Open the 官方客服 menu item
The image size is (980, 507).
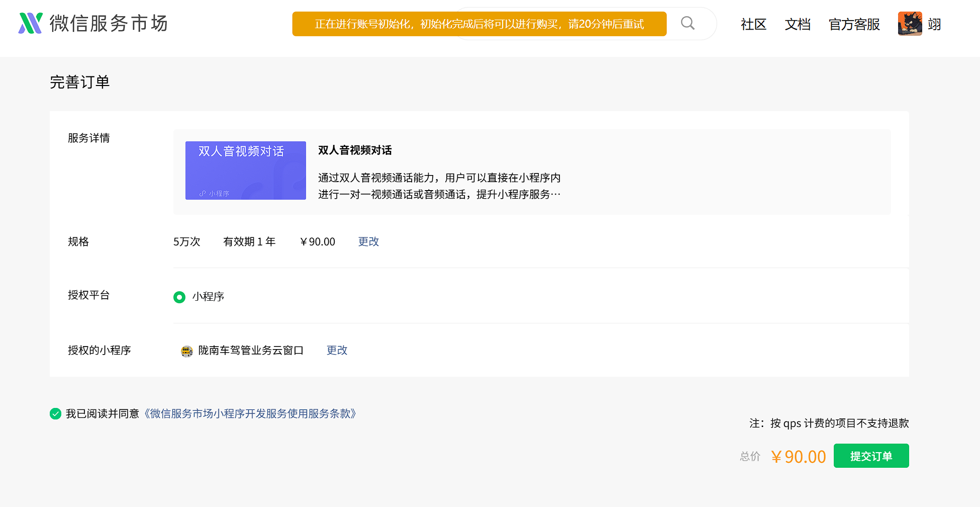(x=854, y=24)
